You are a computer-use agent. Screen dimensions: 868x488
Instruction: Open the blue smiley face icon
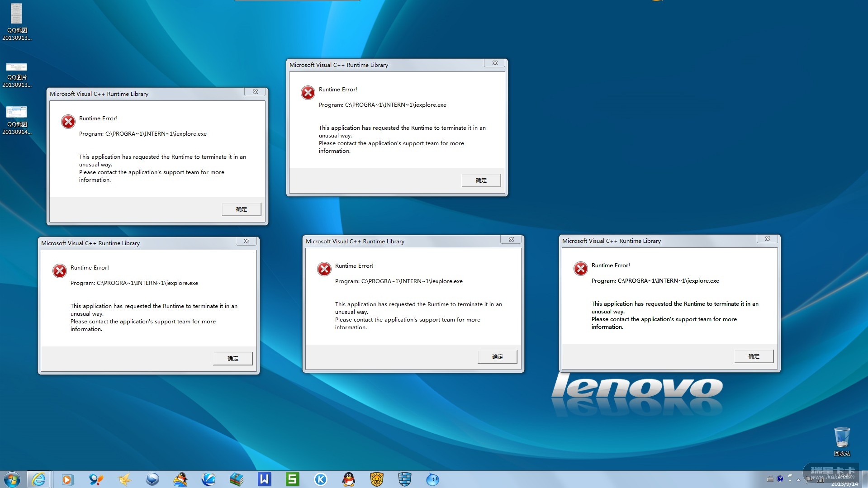pos(433,479)
